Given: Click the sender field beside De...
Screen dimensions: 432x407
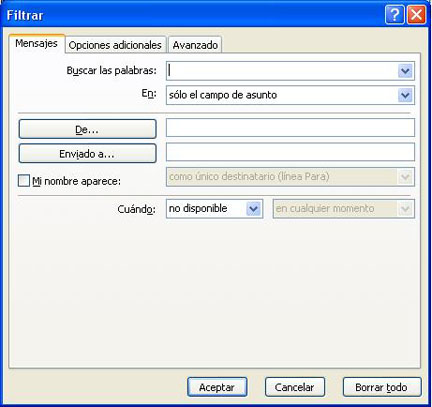Looking at the screenshot, I should pos(290,128).
